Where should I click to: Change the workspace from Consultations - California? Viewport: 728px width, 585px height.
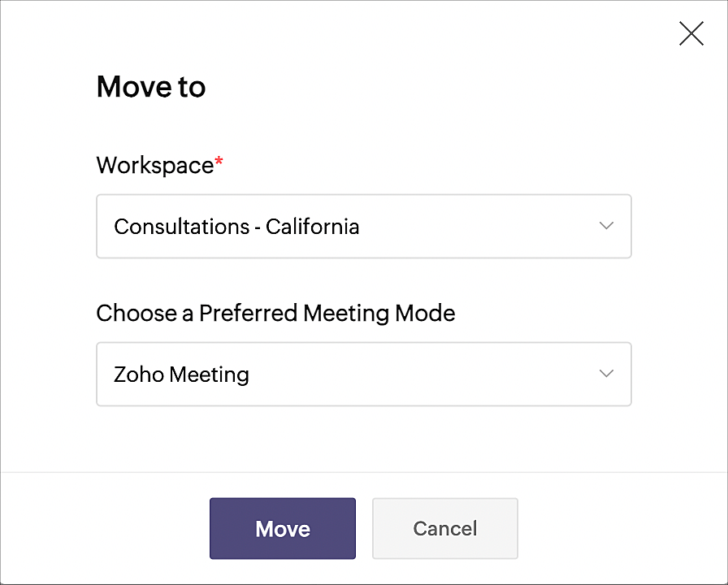(363, 227)
